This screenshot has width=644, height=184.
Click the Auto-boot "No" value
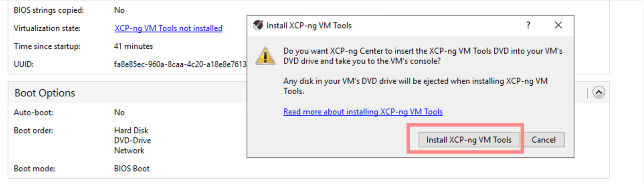click(119, 112)
